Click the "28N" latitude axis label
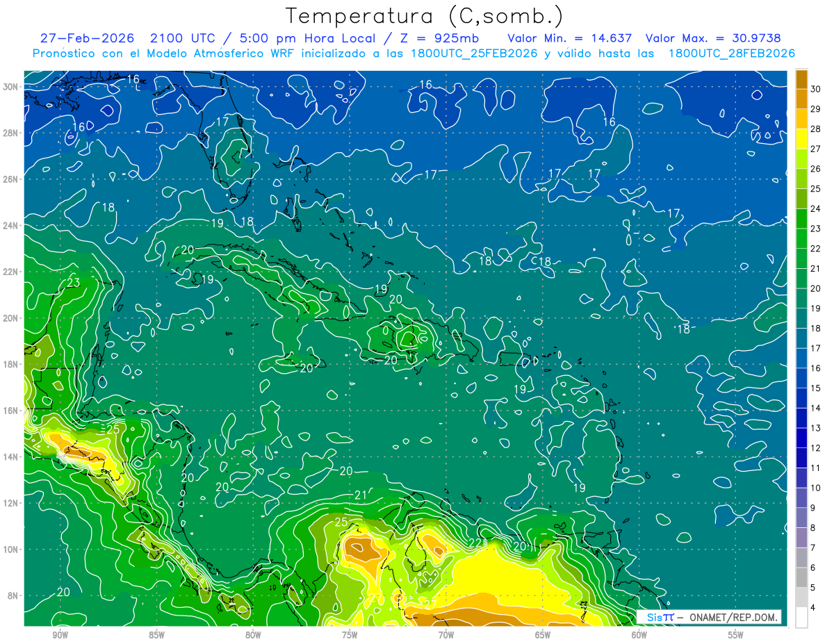This screenshot has height=644, width=834. 11,133
